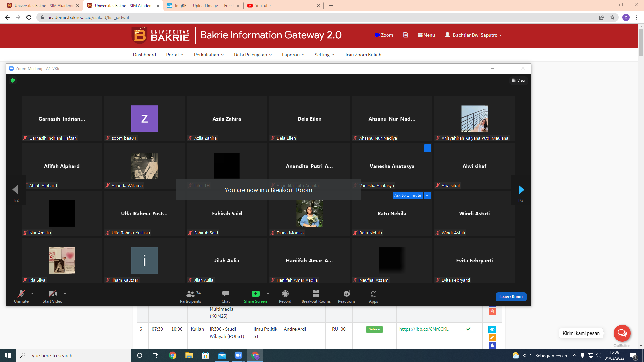Expand share options next to Share Screen
644x362 pixels.
click(268, 294)
